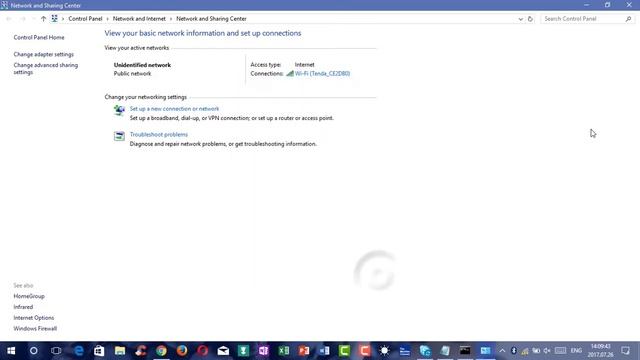This screenshot has width=640, height=360.
Task: Refresh the Control Panel address bar
Action: click(x=530, y=19)
